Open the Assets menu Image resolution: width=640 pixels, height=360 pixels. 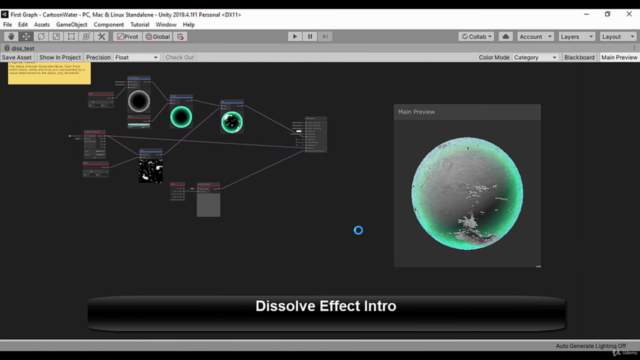(42, 25)
